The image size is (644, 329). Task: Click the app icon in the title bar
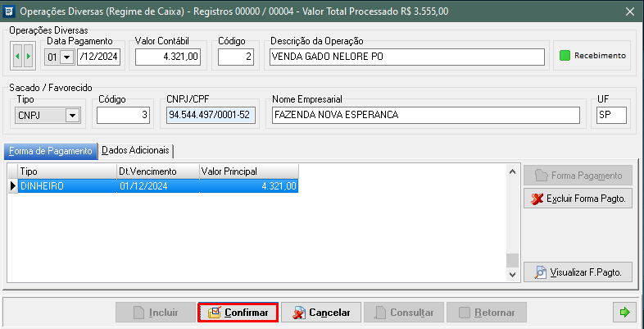9,11
